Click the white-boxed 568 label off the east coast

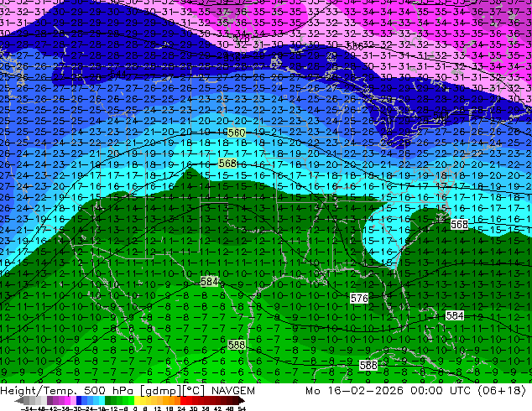[x=459, y=225]
